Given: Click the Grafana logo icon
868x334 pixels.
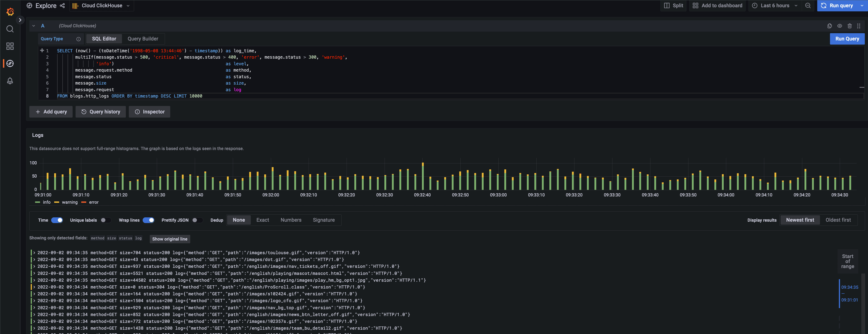Looking at the screenshot, I should (10, 12).
